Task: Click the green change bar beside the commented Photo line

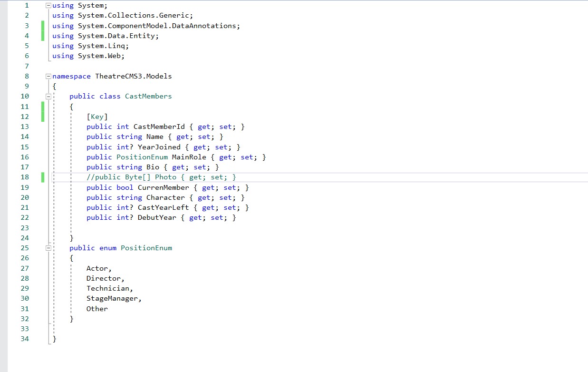Action: click(x=42, y=177)
